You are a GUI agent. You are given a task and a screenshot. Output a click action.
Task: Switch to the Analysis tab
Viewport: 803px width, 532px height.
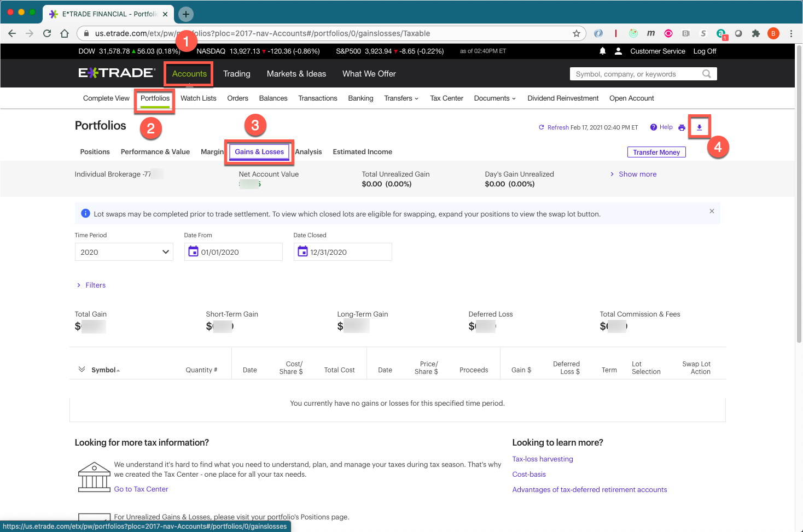click(309, 152)
